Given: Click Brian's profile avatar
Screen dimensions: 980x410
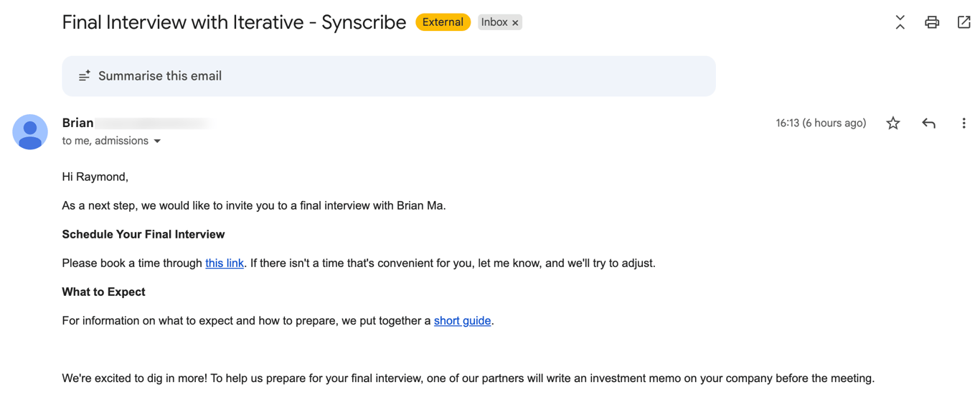Looking at the screenshot, I should click(30, 132).
